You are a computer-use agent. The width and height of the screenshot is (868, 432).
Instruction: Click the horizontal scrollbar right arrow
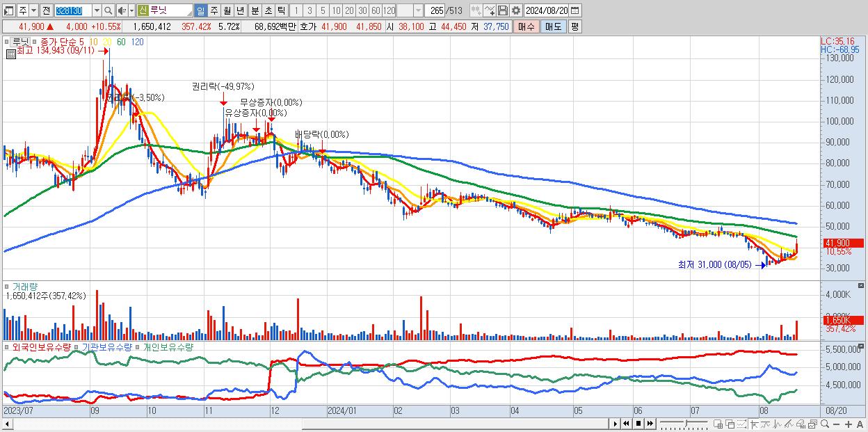click(615, 424)
